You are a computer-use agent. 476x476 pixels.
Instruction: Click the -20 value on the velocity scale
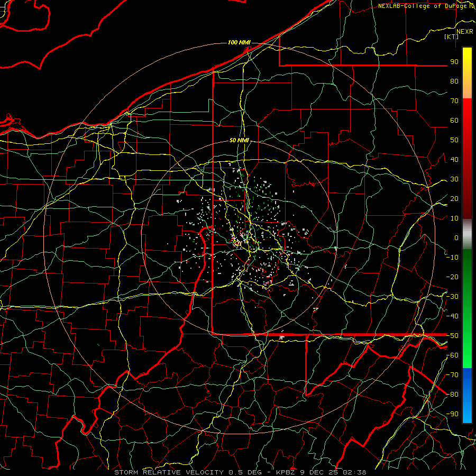[452, 277]
